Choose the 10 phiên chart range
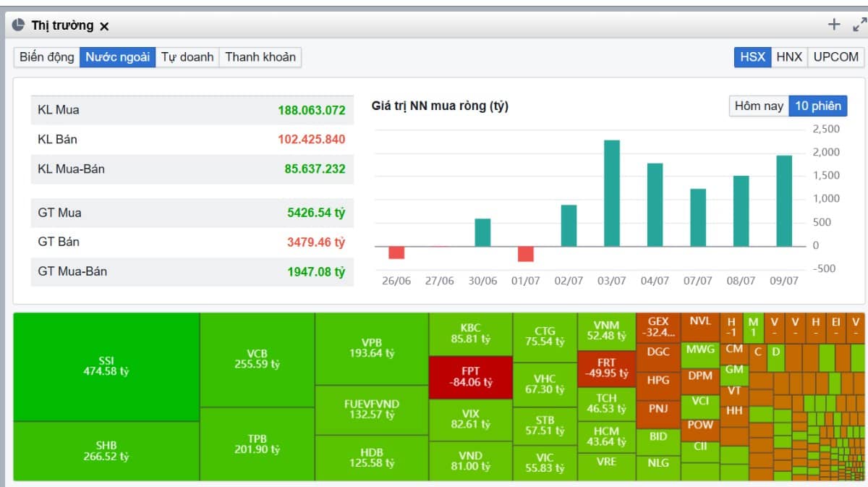The height and width of the screenshot is (487, 868). coord(818,106)
